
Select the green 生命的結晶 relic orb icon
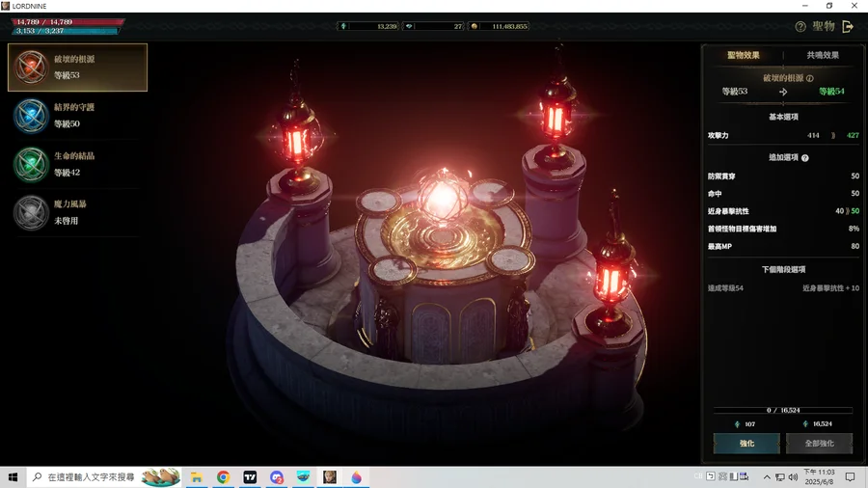pyautogui.click(x=31, y=164)
